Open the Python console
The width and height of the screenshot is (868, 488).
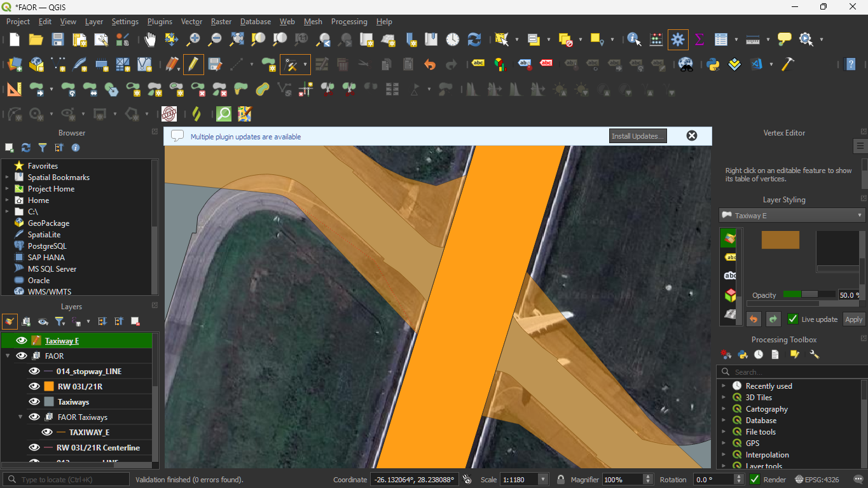(713, 64)
